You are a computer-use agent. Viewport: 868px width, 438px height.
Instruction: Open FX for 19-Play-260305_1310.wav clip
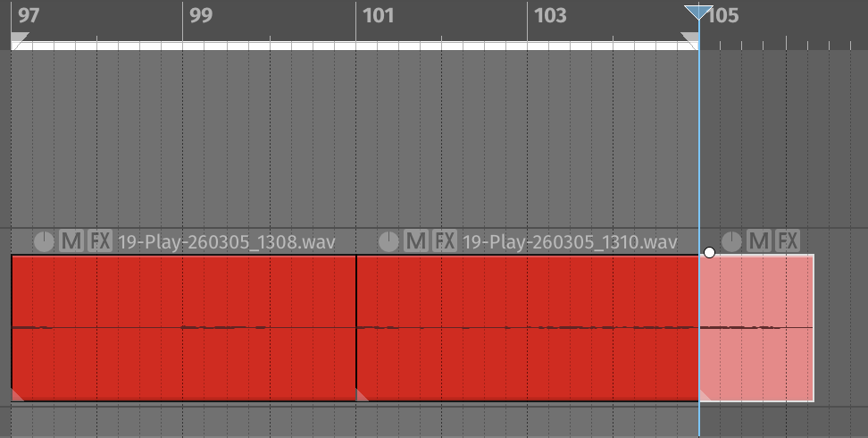point(445,241)
